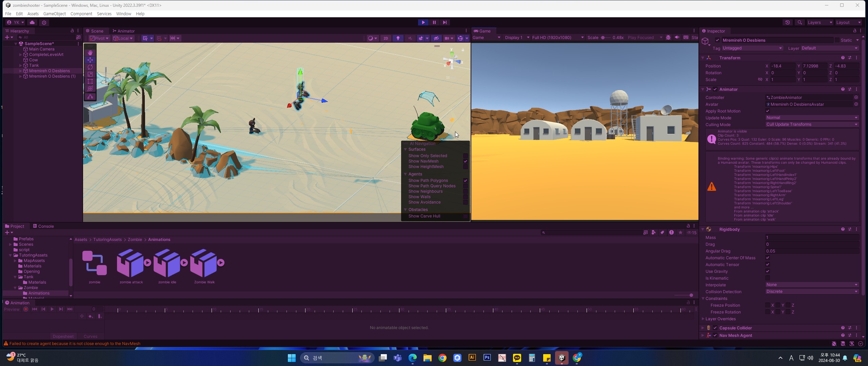Click the favorites star in Project panel
This screenshot has width=868, height=366.
(x=680, y=232)
